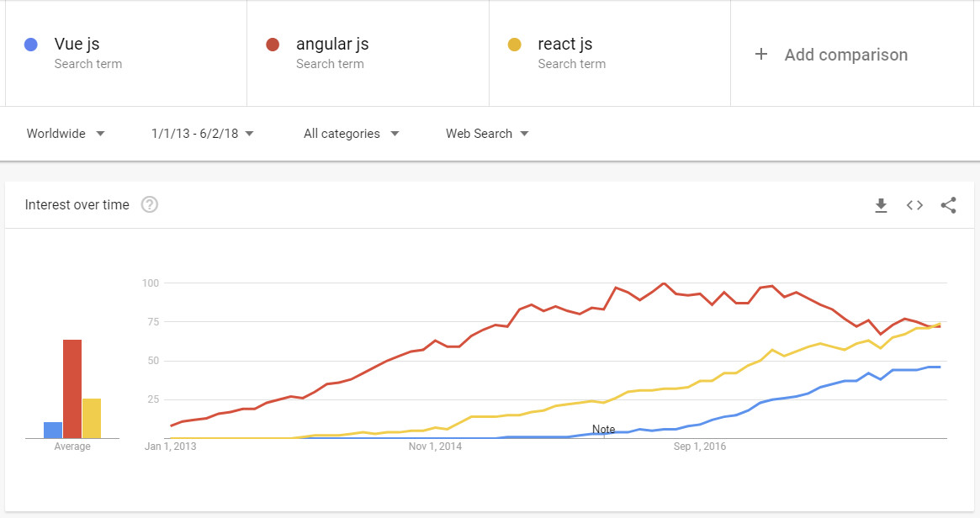Select the blue Vue js average bar

pos(53,430)
